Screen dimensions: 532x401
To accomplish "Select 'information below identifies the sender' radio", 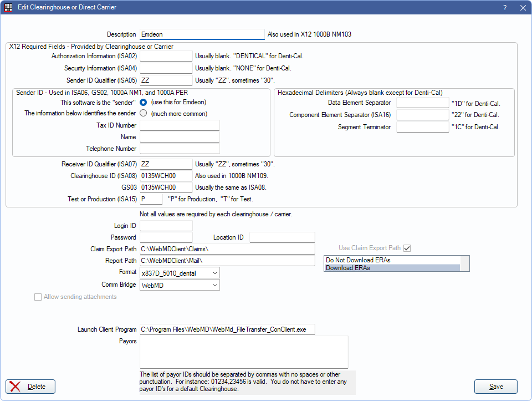I will pos(144,114).
